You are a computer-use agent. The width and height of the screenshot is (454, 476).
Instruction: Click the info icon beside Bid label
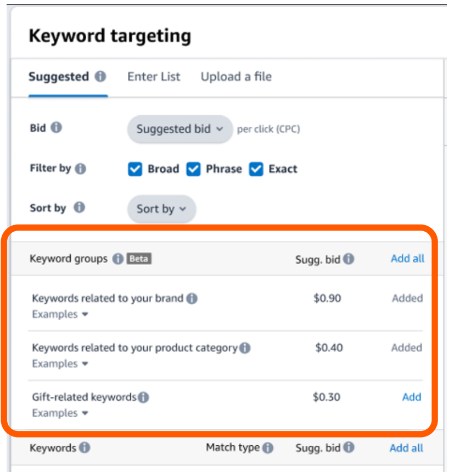tap(56, 127)
